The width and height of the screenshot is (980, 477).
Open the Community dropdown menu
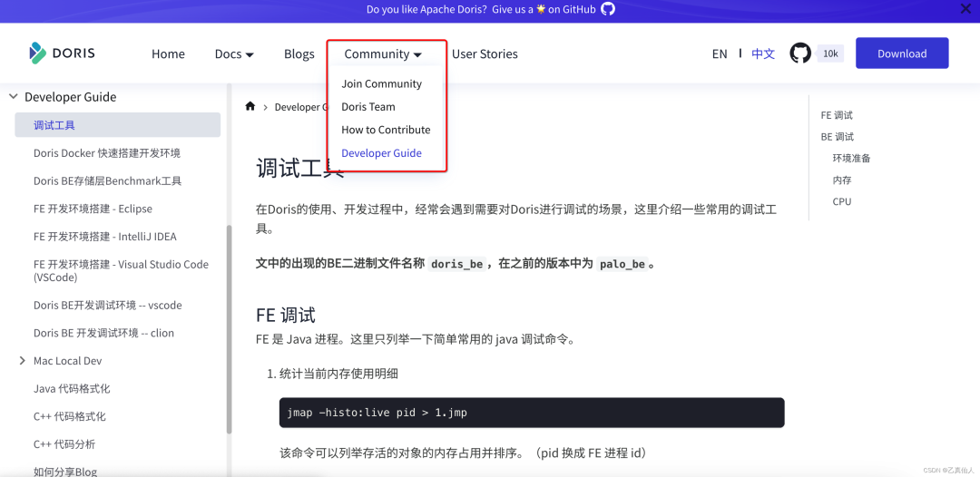pos(383,54)
